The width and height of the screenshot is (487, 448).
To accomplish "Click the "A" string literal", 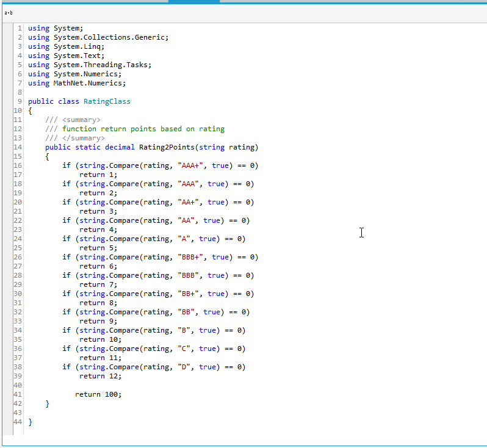I will (184, 239).
